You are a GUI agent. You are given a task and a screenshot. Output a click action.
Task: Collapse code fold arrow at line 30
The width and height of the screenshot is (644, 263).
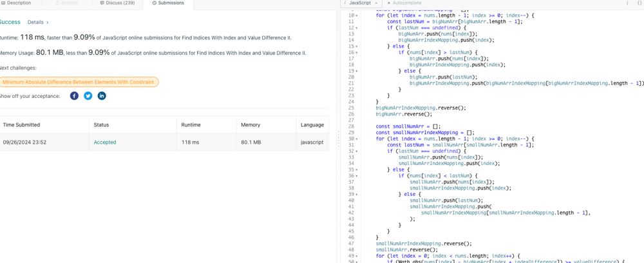[x=357, y=139]
